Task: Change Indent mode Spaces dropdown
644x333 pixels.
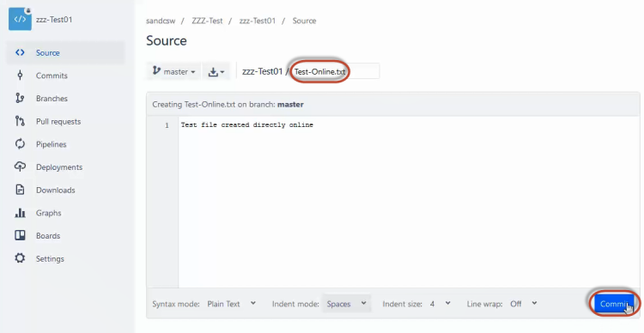Action: [347, 304]
